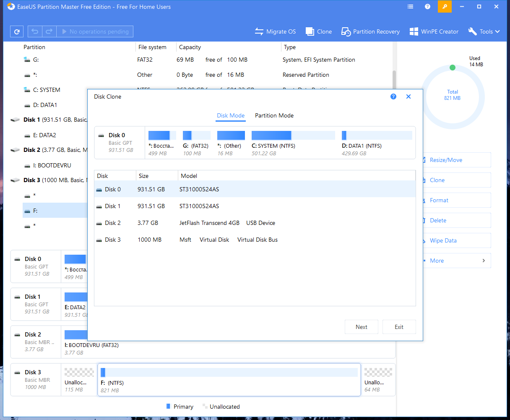Click the Disk 2 header in the partition tree

click(49, 150)
